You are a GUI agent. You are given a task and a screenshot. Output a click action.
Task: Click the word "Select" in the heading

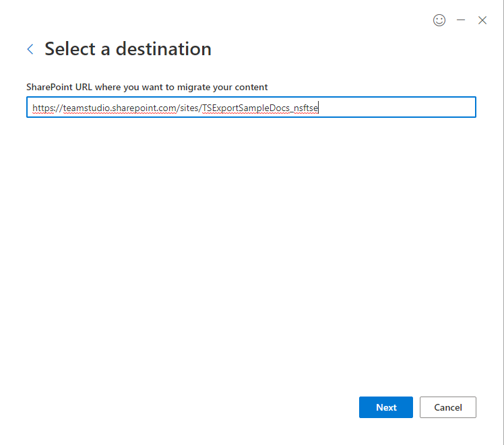[x=71, y=49]
